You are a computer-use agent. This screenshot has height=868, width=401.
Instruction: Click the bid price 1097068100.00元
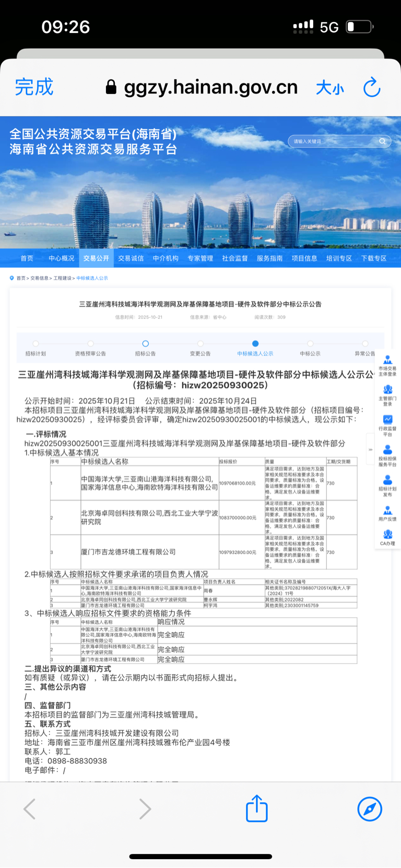(238, 483)
